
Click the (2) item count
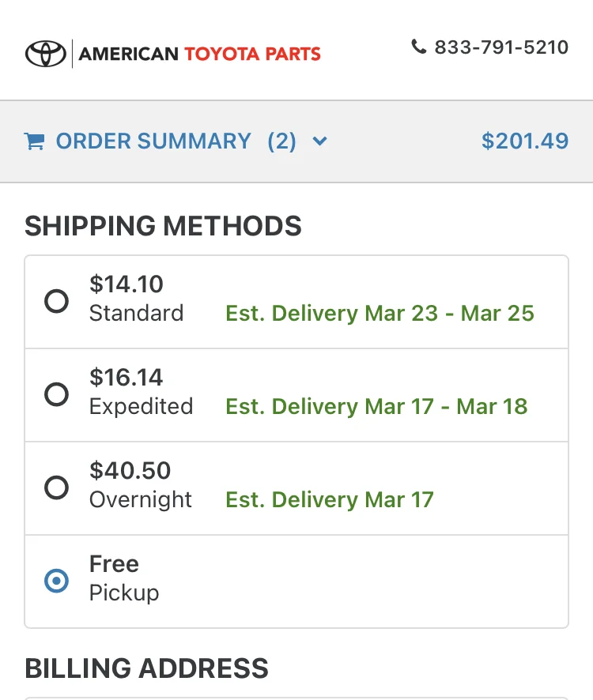click(x=281, y=141)
